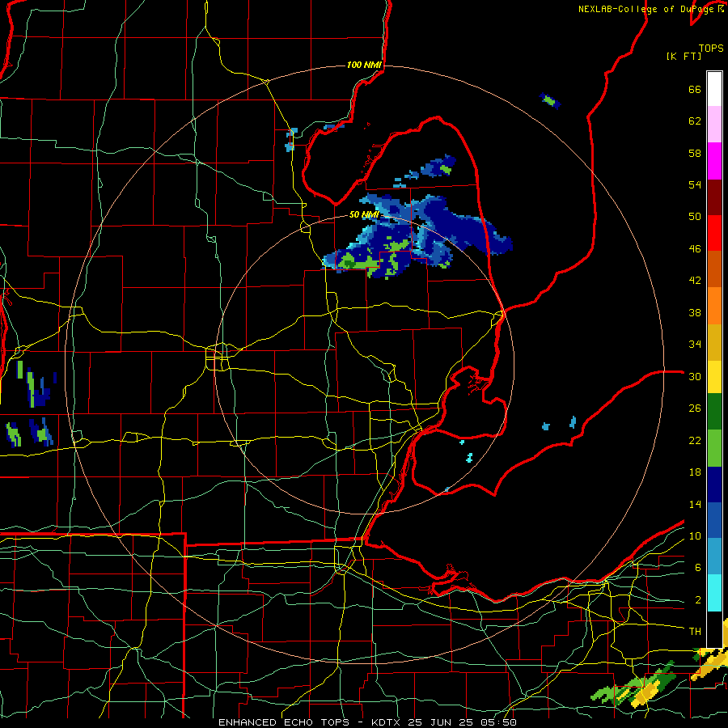Screen dimensions: 728x728
Task: Pick the bright yellow legend swatch
Action: 714,376
